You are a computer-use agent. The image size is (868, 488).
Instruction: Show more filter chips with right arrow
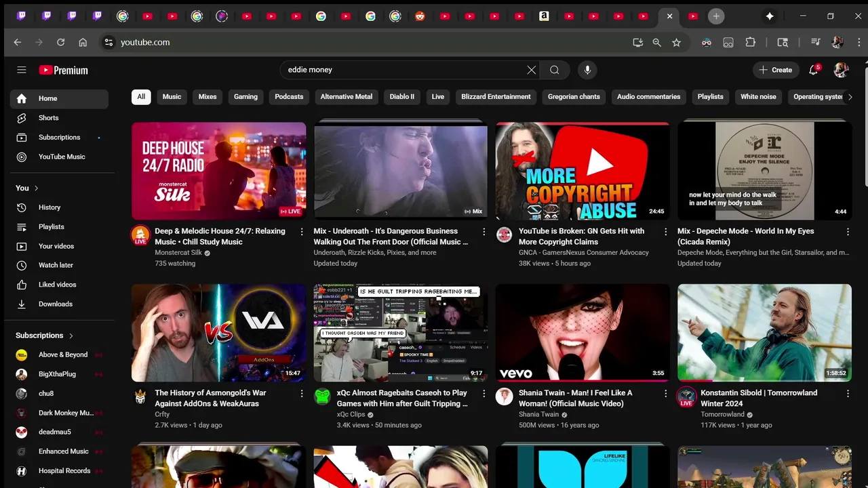tap(850, 97)
